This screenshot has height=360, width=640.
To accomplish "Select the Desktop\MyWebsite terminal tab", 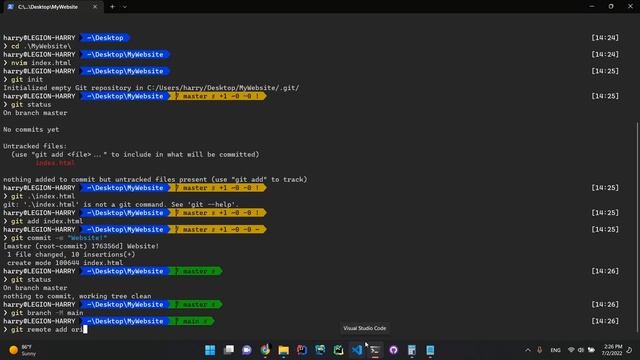I will (x=52, y=7).
